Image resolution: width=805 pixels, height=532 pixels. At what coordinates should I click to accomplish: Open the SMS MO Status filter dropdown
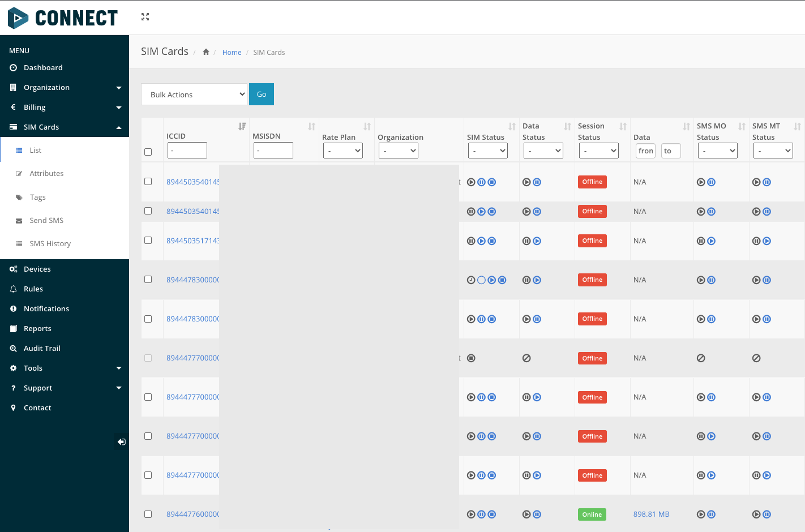pos(718,151)
